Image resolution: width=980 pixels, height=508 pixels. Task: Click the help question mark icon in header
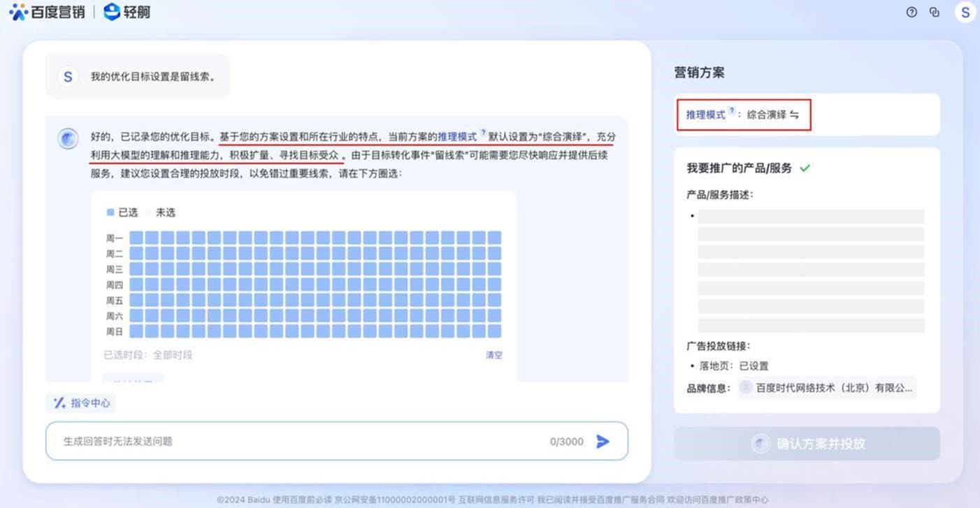tap(911, 12)
